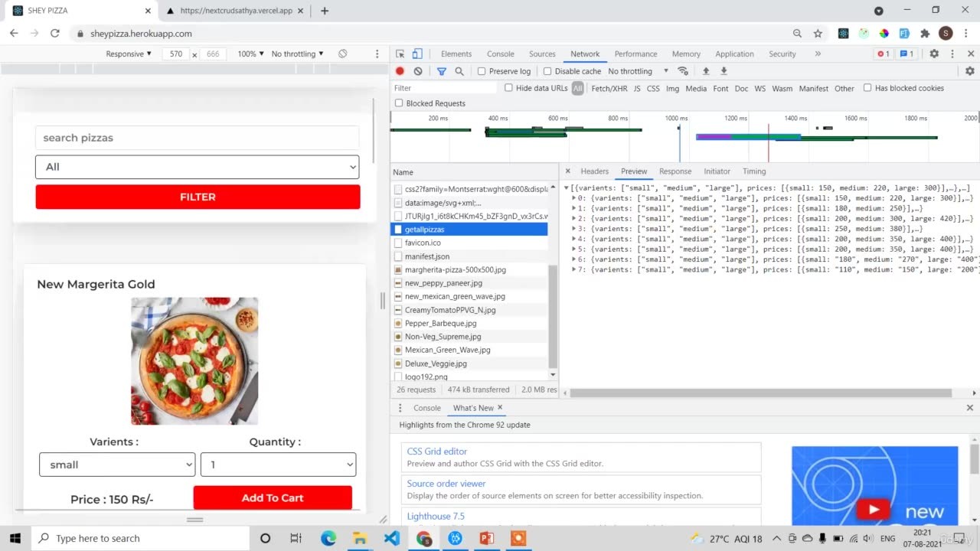This screenshot has width=980, height=551.
Task: Open the Responsive device dropdown
Action: point(129,54)
